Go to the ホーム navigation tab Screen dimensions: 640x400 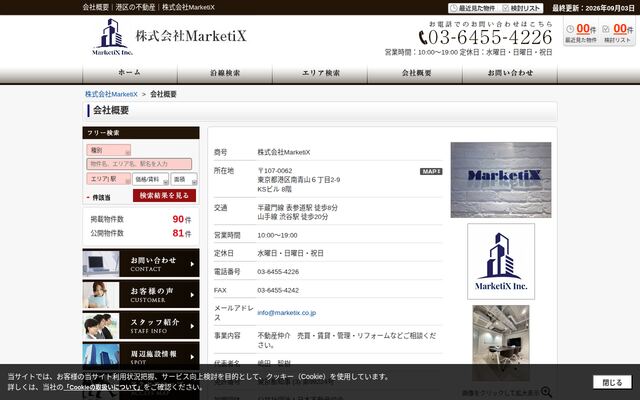(x=130, y=73)
